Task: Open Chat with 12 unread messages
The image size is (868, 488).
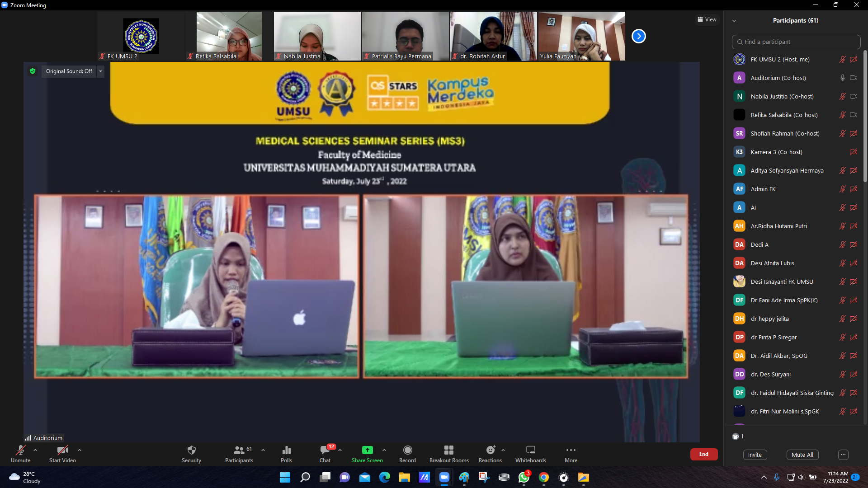Action: tap(325, 450)
